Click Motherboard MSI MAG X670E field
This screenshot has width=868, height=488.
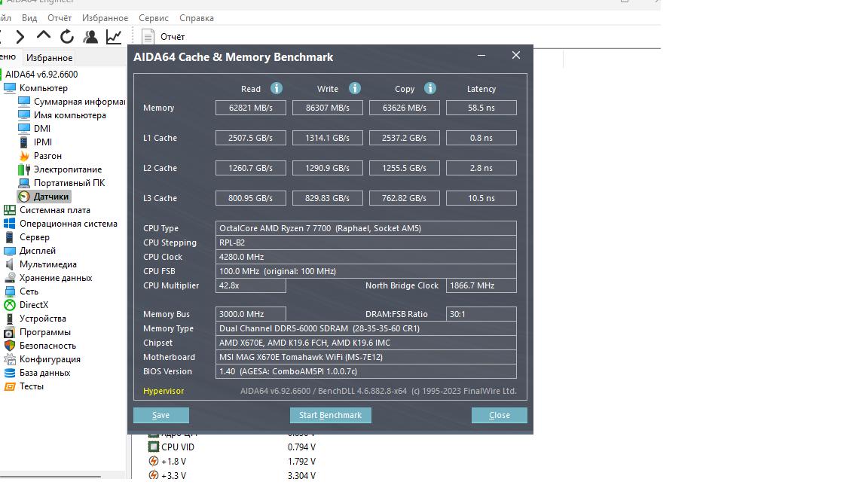click(x=366, y=357)
